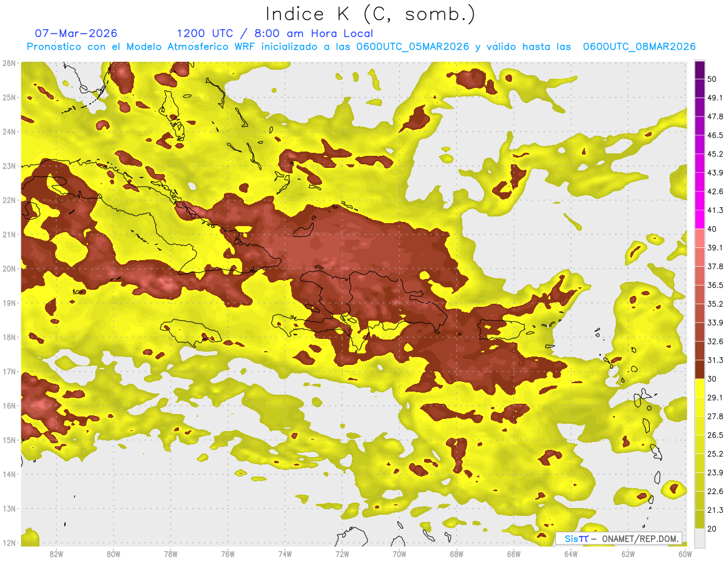Click the magenta colorbar segment between 40 and 41.3

point(699,219)
